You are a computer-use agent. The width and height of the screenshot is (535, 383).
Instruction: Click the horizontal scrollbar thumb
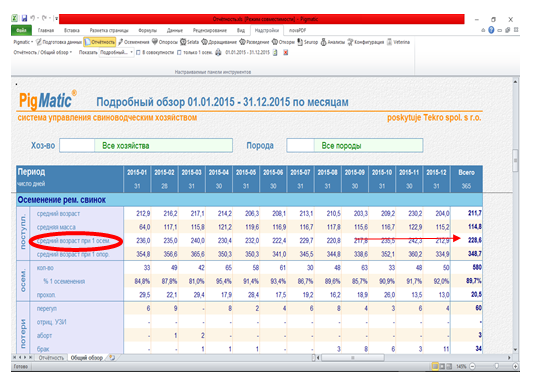click(353, 358)
